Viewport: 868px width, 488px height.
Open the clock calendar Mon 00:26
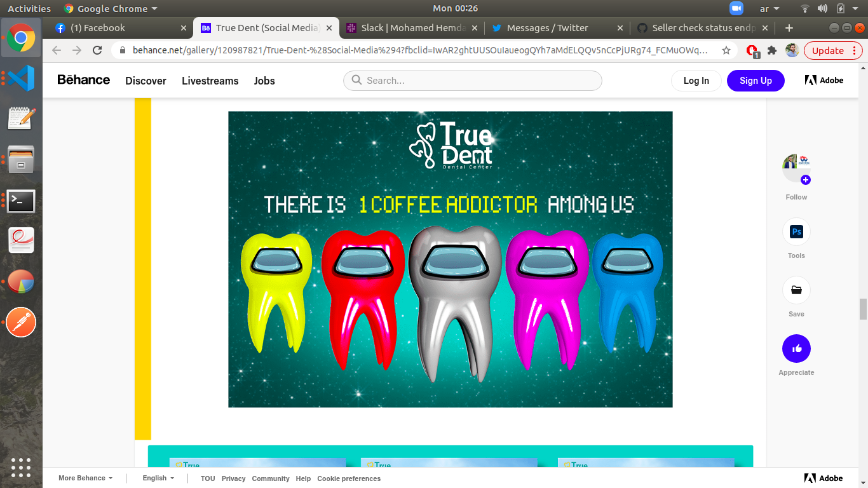(x=455, y=8)
